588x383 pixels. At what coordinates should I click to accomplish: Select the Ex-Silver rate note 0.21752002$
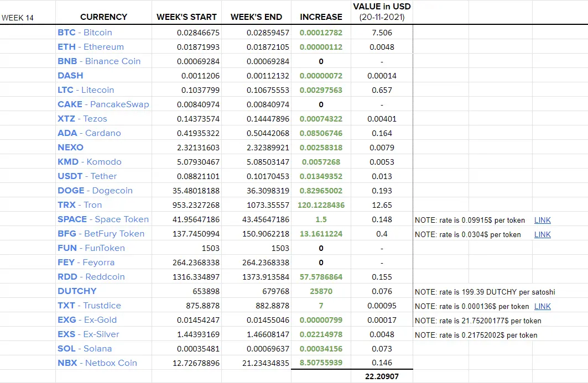[x=476, y=335]
